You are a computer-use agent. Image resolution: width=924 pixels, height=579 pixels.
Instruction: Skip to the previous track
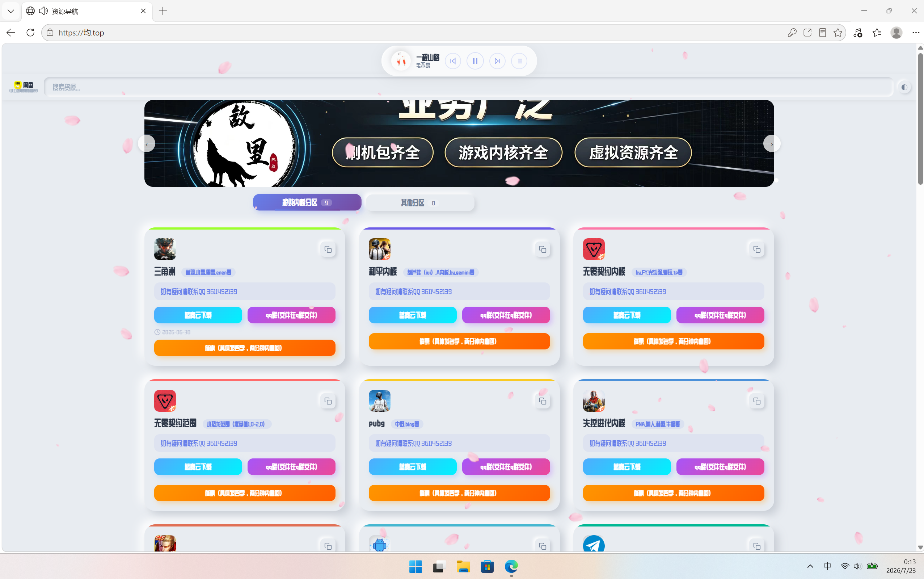(x=453, y=61)
